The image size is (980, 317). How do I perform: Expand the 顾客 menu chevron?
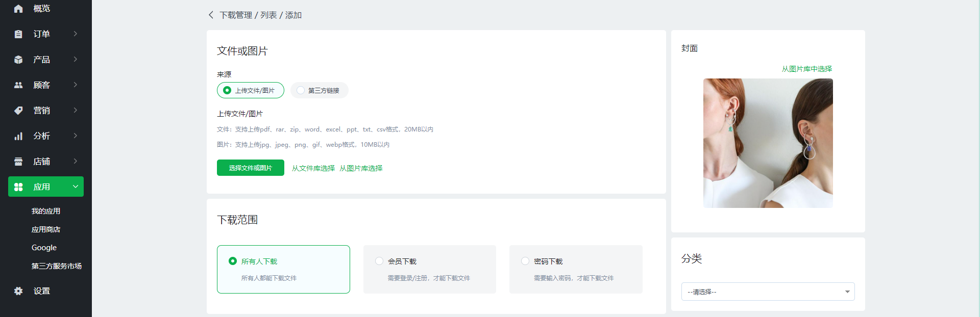(x=76, y=85)
